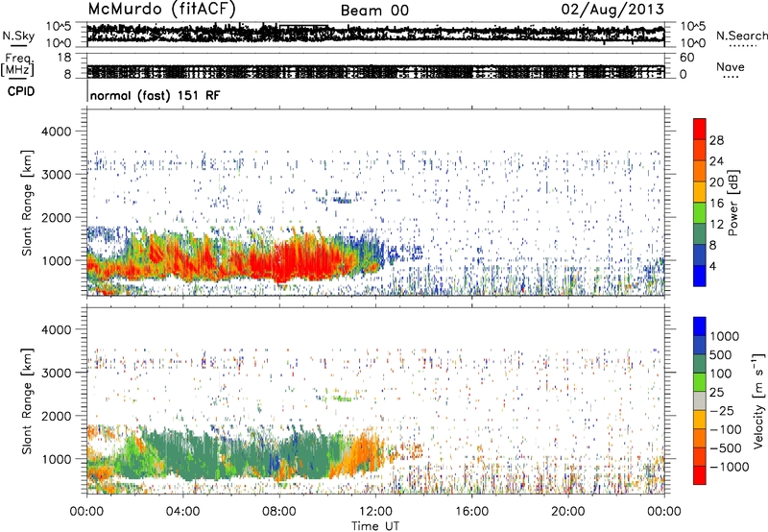
Task: Click the 02/Aug/2013 date label
Action: (x=612, y=10)
